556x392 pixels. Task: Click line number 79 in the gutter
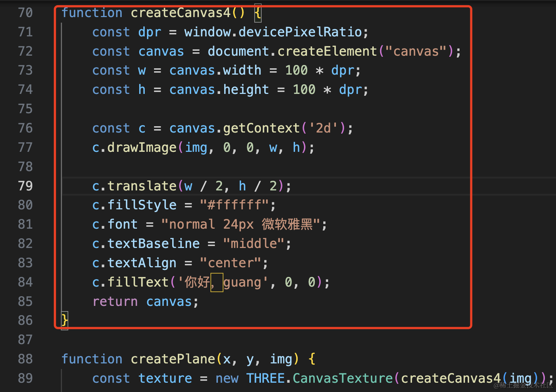tap(25, 186)
